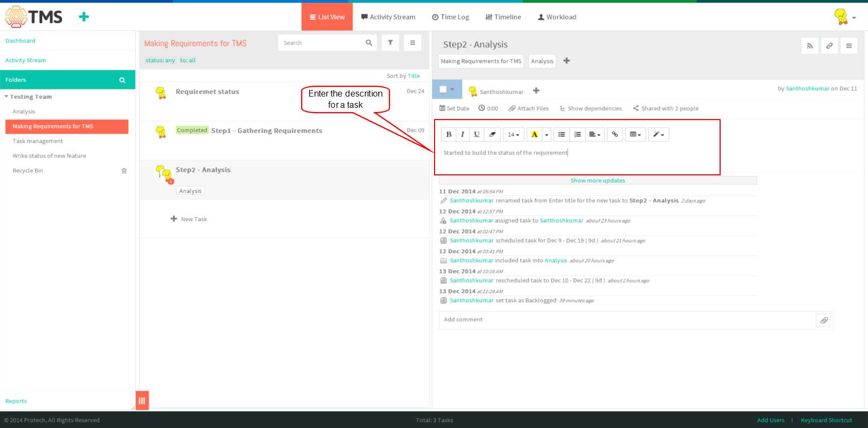This screenshot has width=868, height=428.
Task: Click the green plus icon beside TMS logo
Action: tap(84, 17)
